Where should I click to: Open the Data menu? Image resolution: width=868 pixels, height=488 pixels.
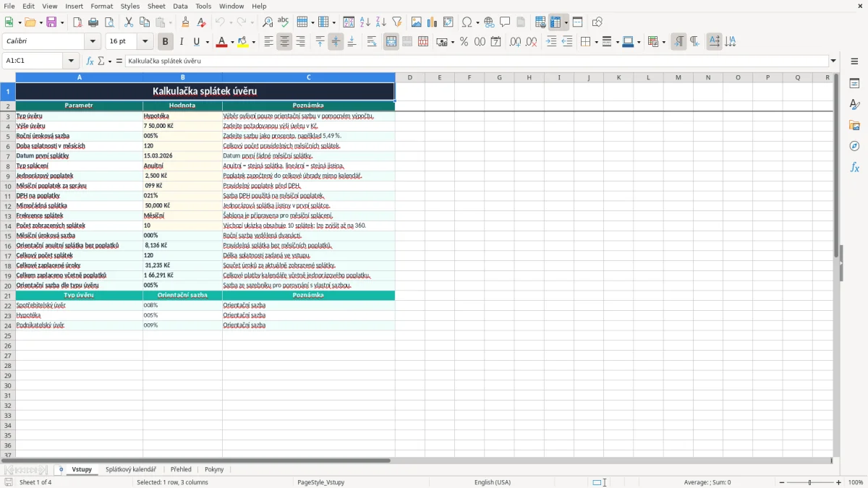pos(180,6)
